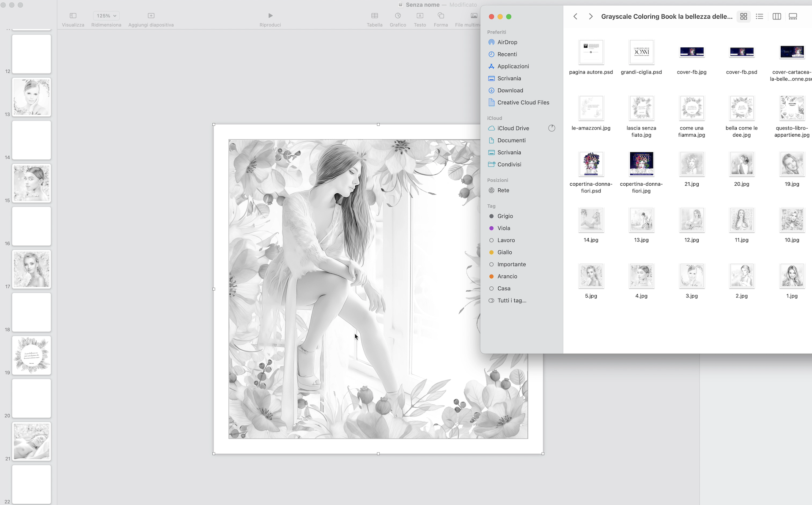
Task: Select the file copertina-donna-fiori.psd
Action: click(x=591, y=164)
